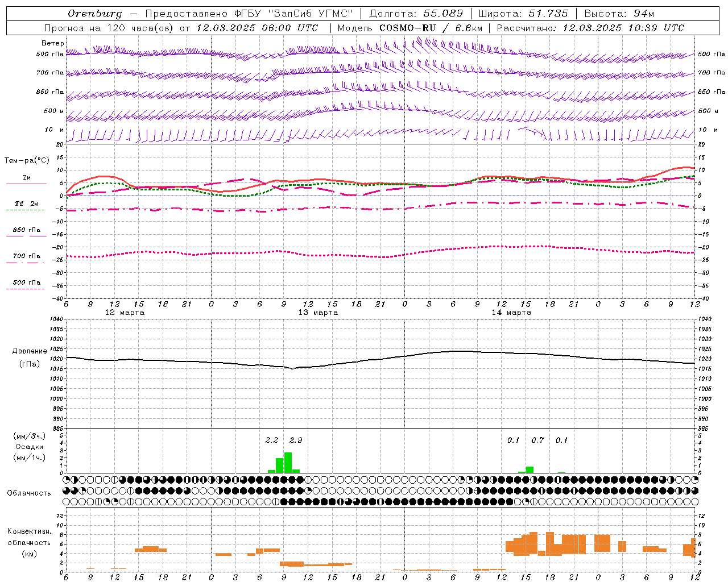Click the "(мм/3ч.)" precipitation unit label

(x=29, y=436)
